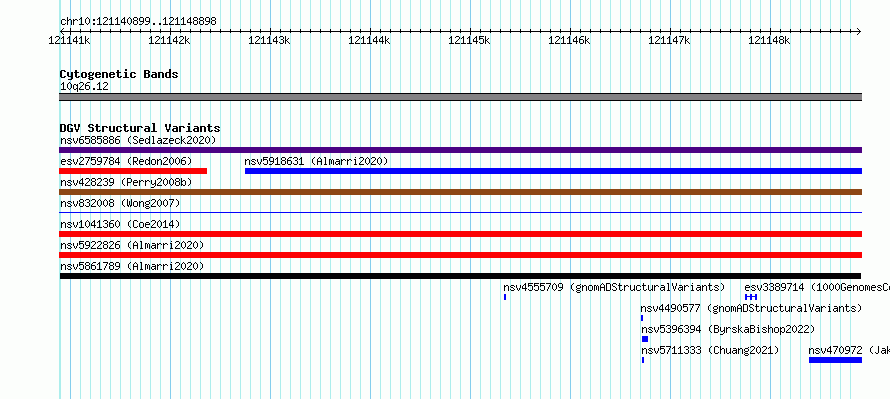Click the chr10:121140899..121148898 coordinates label
890x399 pixels.
[138, 22]
